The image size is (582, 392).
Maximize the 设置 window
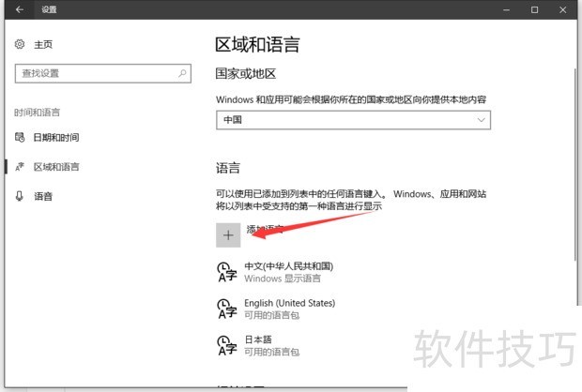click(534, 10)
